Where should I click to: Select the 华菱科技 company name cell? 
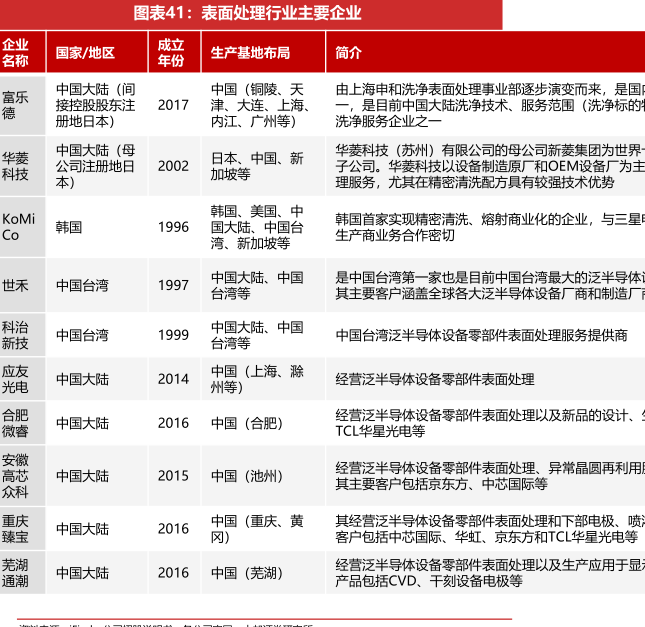point(16,166)
